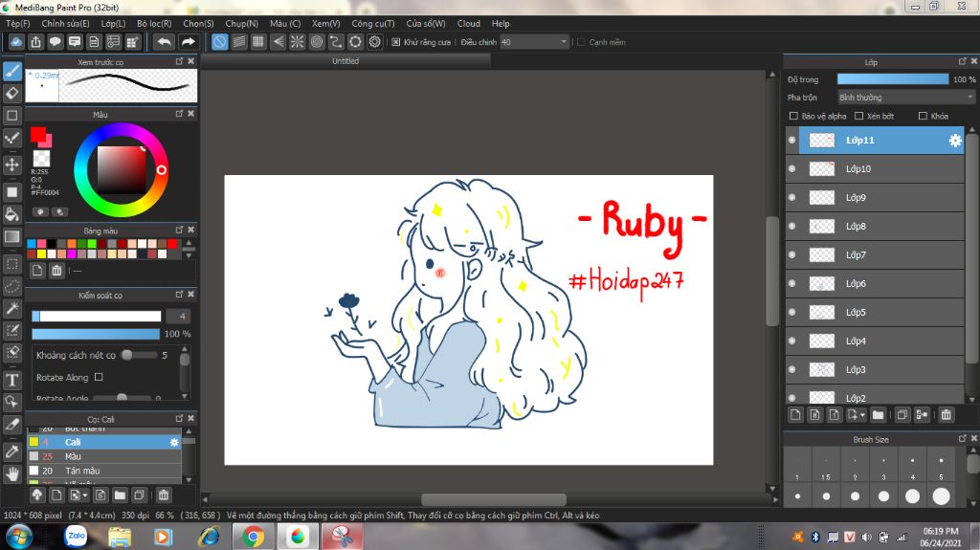Viewport: 980px width, 550px height.
Task: Enable radial snap guide
Action: pyautogui.click(x=297, y=42)
